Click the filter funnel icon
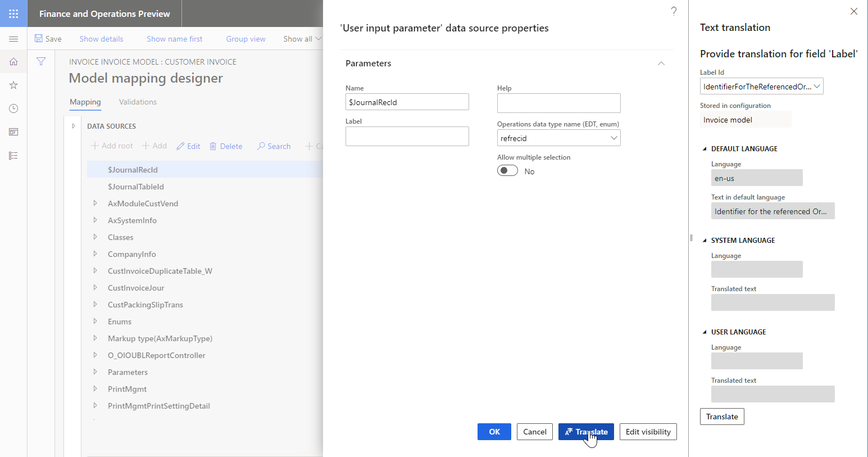 tap(40, 61)
